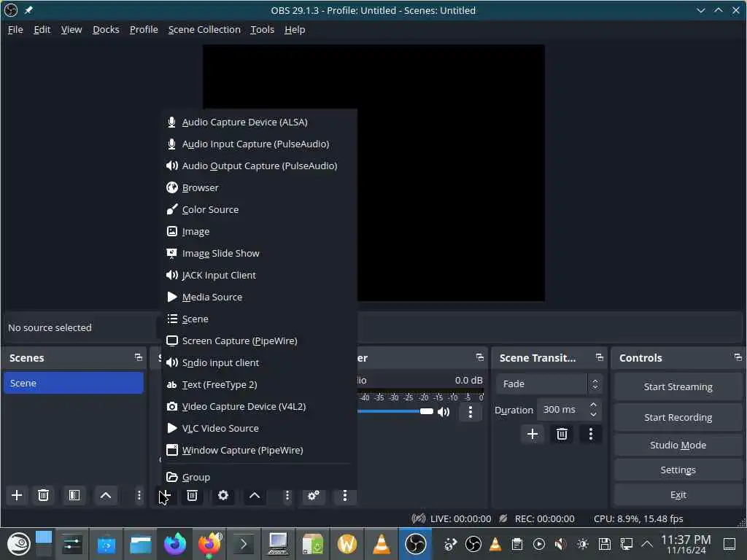Remove transition with trash icon
747x560 pixels.
click(x=562, y=434)
